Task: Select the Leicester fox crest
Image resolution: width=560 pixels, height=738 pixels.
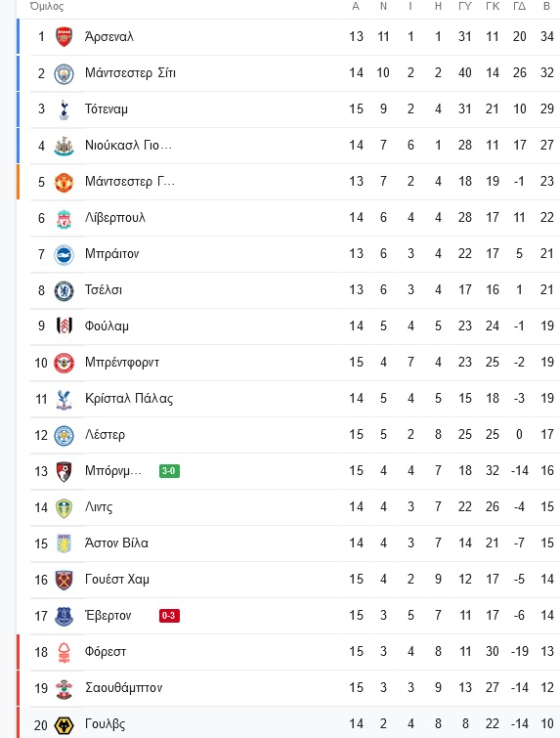Action: coord(64,435)
